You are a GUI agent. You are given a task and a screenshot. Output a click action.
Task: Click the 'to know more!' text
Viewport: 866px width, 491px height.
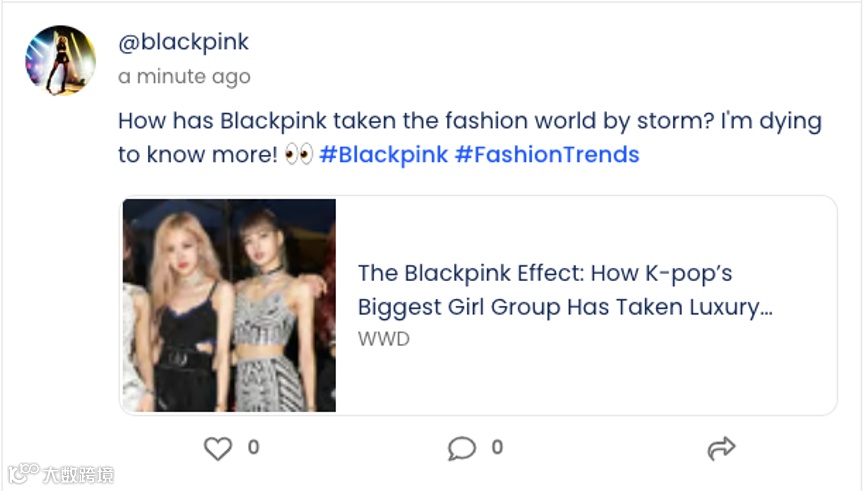[x=196, y=155]
